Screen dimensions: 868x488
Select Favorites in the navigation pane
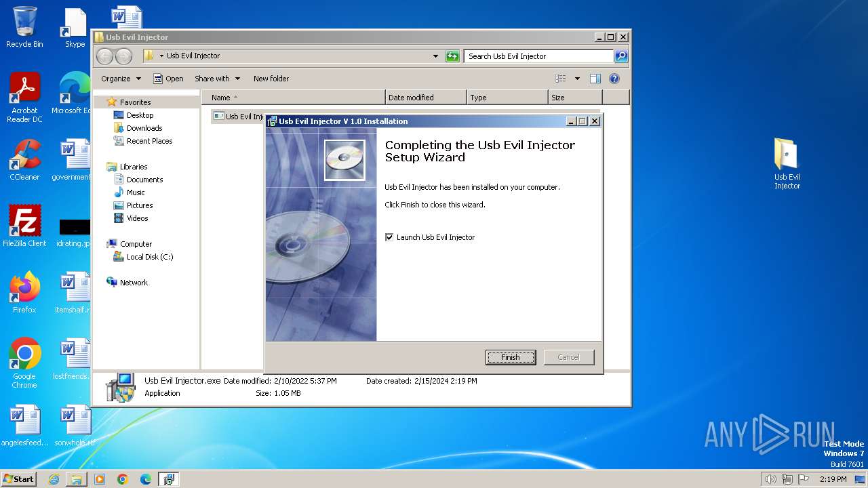point(135,102)
